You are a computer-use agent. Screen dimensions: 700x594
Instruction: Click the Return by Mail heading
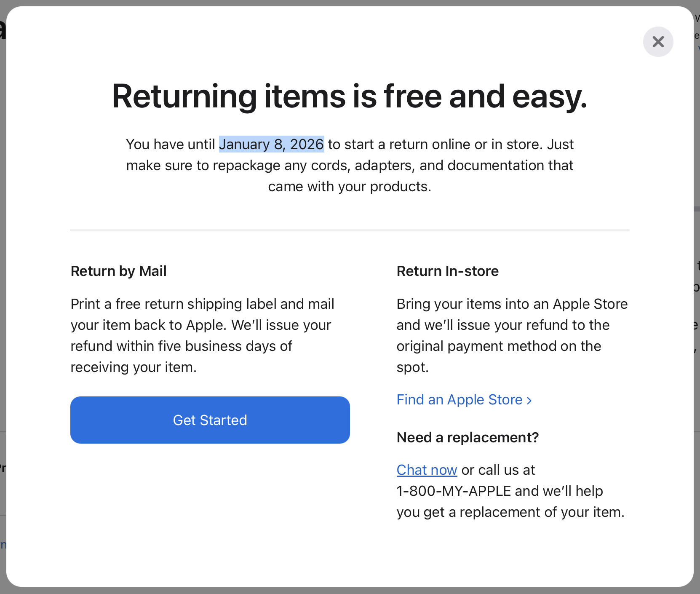coord(118,271)
